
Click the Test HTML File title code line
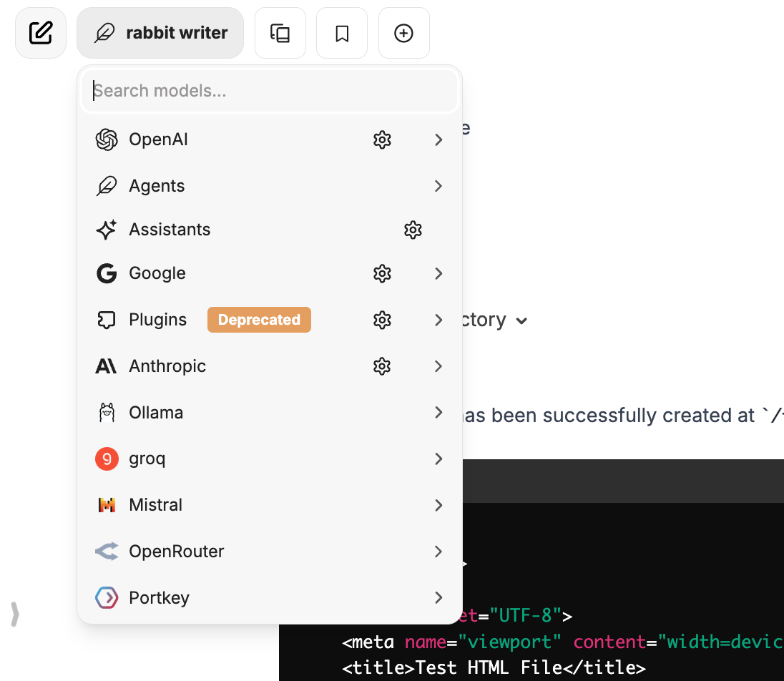click(x=494, y=667)
